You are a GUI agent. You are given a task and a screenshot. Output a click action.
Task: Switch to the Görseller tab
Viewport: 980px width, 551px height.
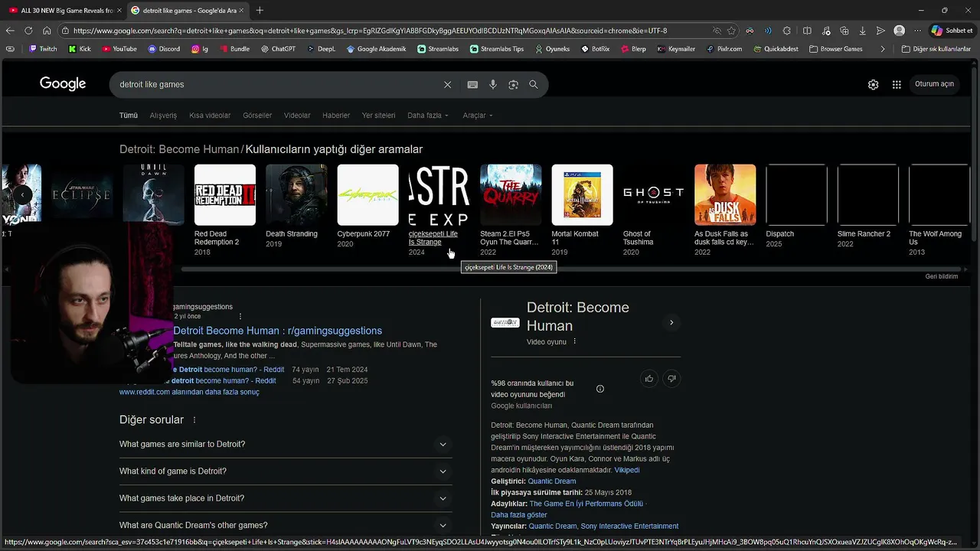[x=257, y=116]
